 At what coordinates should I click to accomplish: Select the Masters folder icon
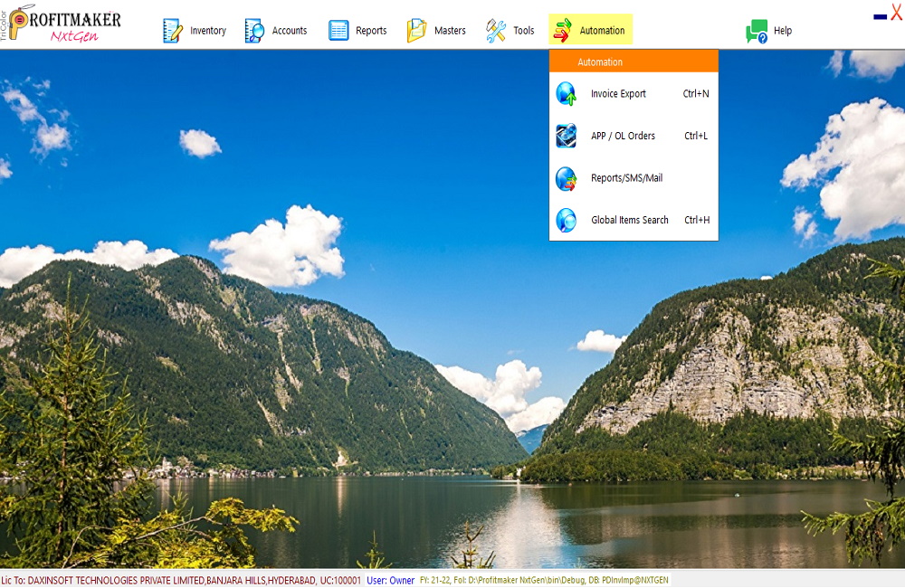tap(416, 31)
